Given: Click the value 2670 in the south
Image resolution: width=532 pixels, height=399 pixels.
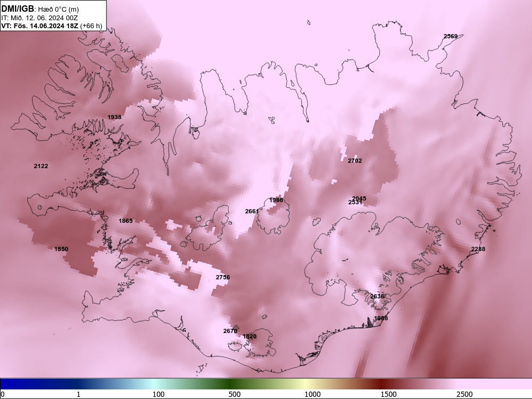Looking at the screenshot, I should 230,331.
